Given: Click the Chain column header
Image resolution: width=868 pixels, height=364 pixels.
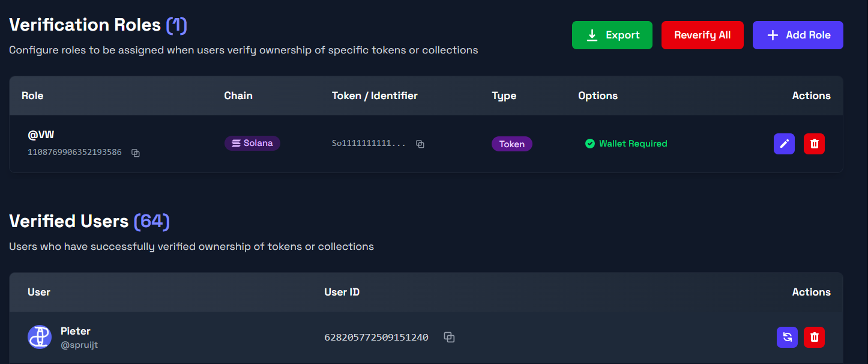Looking at the screenshot, I should (x=238, y=96).
